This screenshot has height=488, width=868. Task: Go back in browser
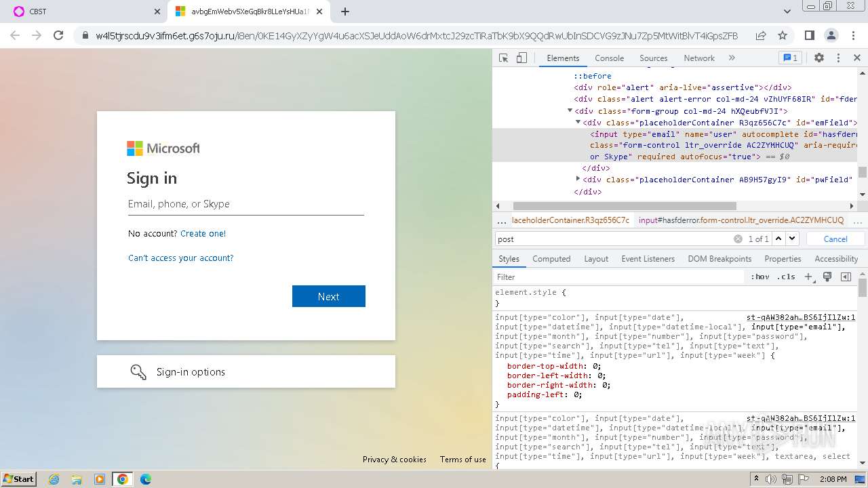coord(15,35)
